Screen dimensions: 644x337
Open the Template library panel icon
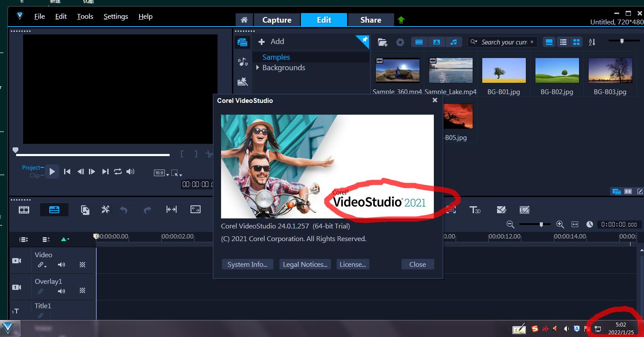(242, 82)
